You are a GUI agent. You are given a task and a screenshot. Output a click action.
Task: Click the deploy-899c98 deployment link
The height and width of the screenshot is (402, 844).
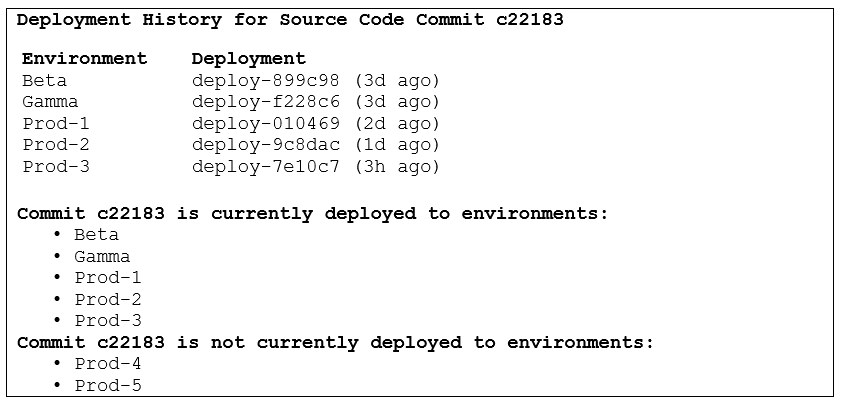(x=265, y=80)
